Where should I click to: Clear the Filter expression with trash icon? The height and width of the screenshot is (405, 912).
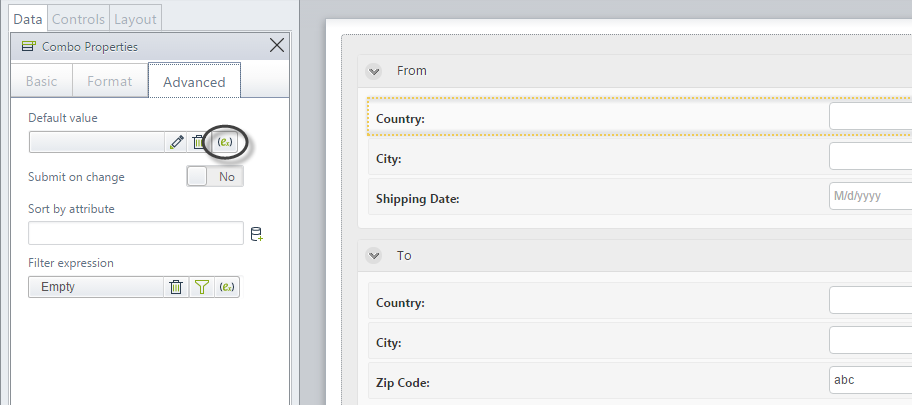point(176,287)
